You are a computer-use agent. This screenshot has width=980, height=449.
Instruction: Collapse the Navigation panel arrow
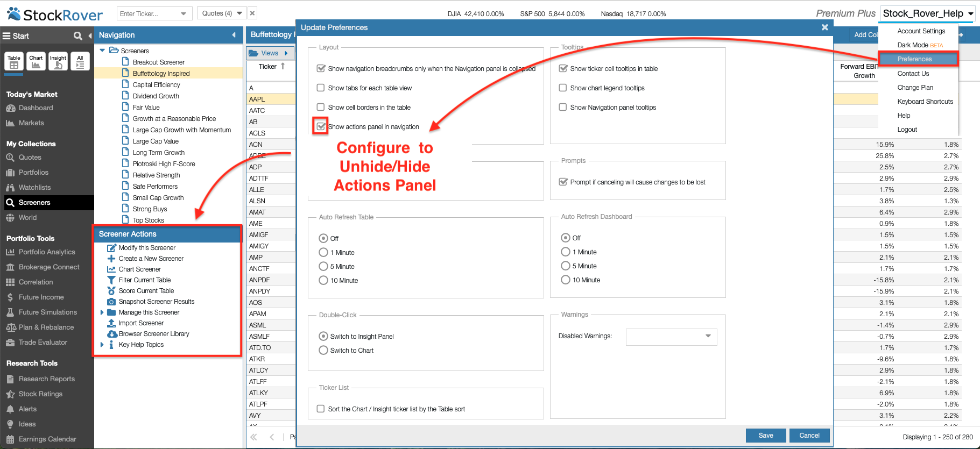(234, 35)
